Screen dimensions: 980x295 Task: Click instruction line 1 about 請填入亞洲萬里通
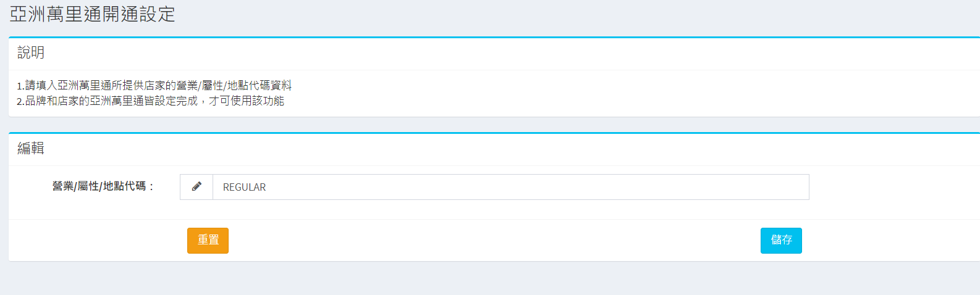pyautogui.click(x=154, y=85)
